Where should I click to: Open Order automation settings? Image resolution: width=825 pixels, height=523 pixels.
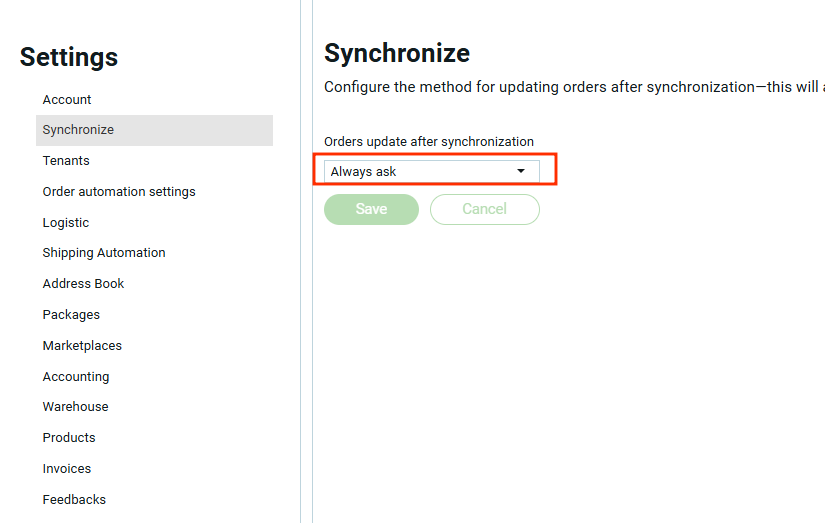[119, 192]
